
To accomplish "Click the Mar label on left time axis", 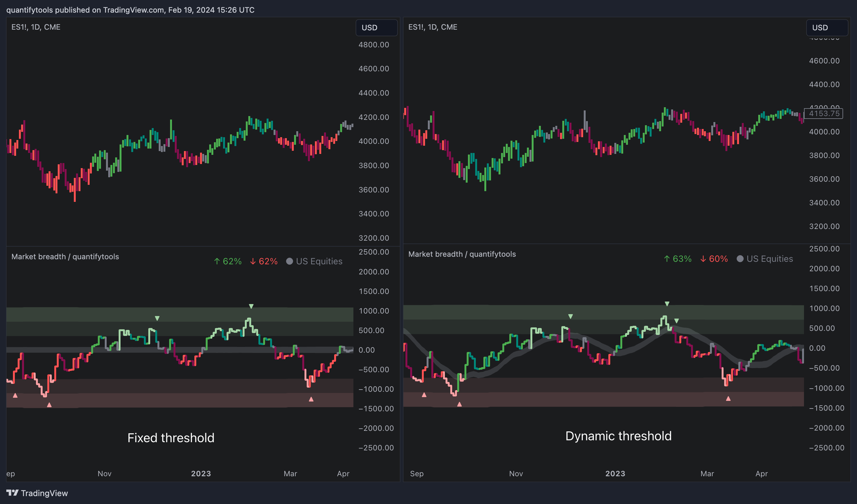I will click(x=290, y=473).
